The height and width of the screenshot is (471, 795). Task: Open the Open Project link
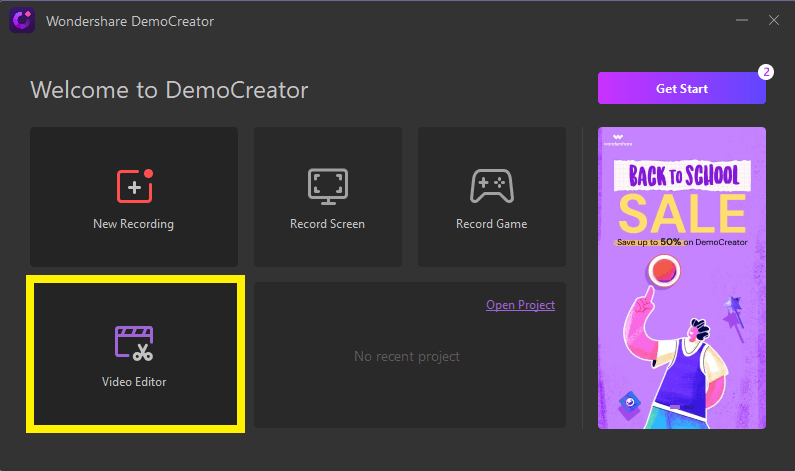coord(520,305)
